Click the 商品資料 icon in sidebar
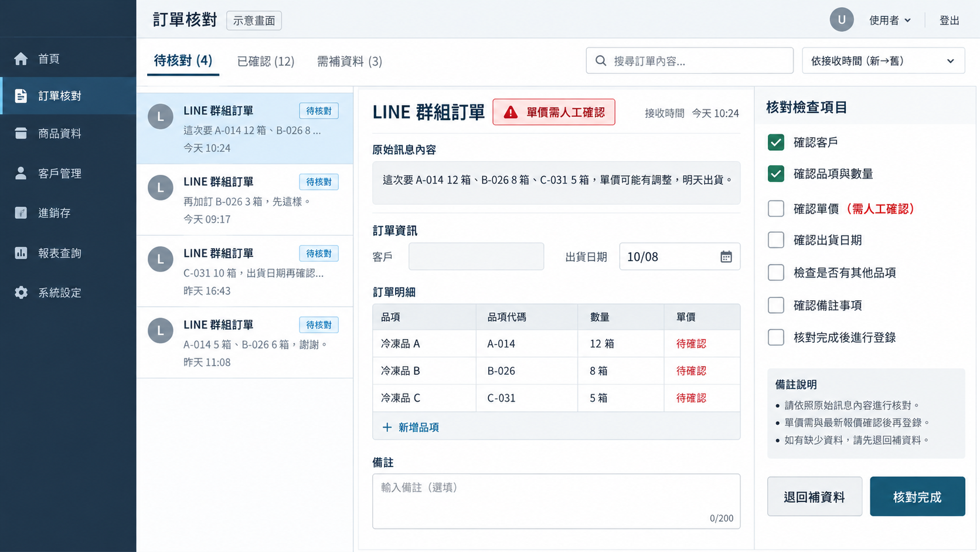 pyautogui.click(x=21, y=134)
